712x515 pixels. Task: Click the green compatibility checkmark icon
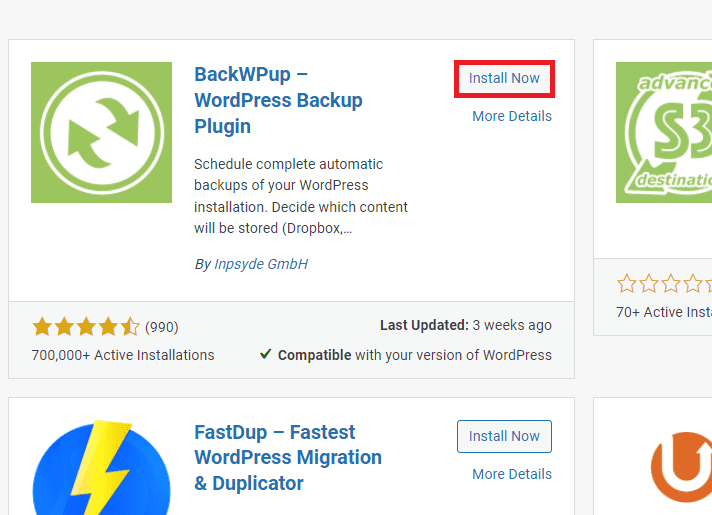tap(266, 354)
